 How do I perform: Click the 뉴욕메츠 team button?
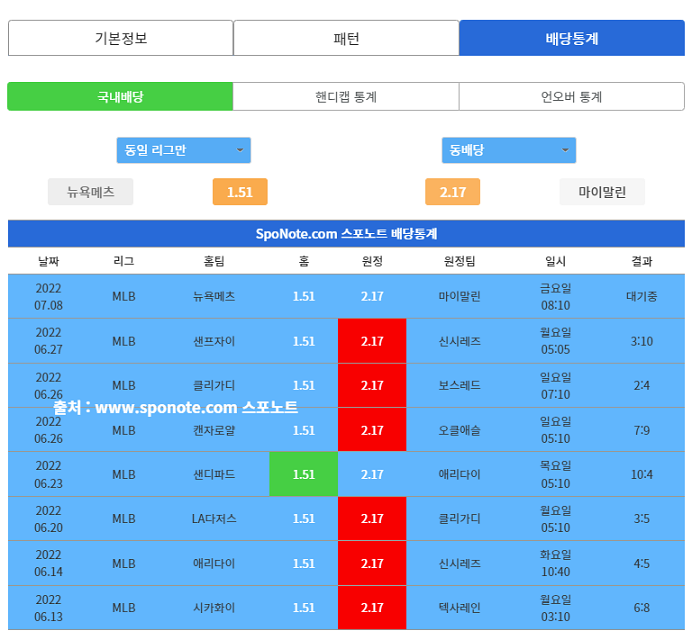tap(90, 192)
